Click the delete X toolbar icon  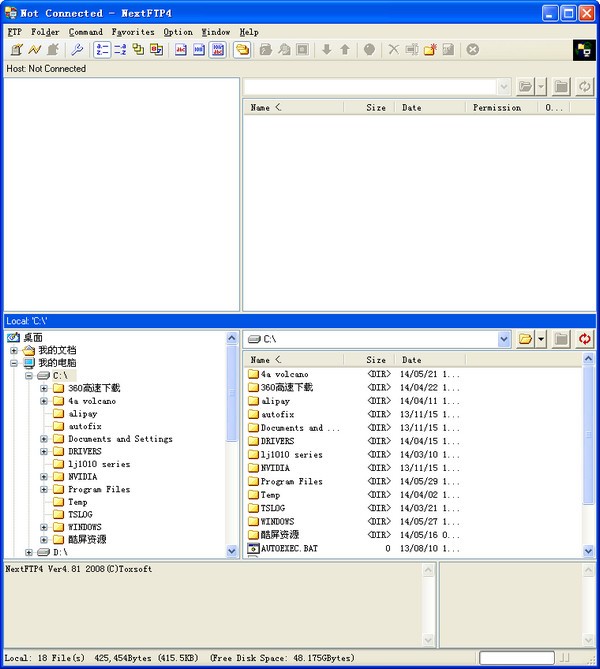[x=393, y=49]
